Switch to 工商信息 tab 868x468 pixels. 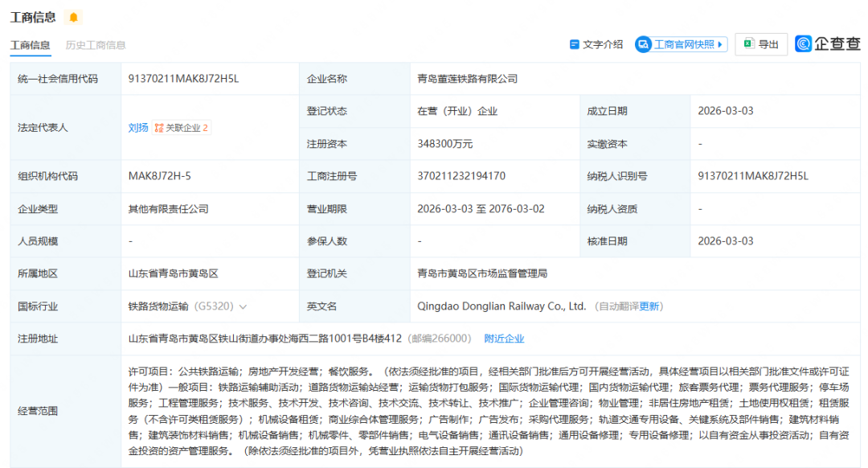(30, 45)
